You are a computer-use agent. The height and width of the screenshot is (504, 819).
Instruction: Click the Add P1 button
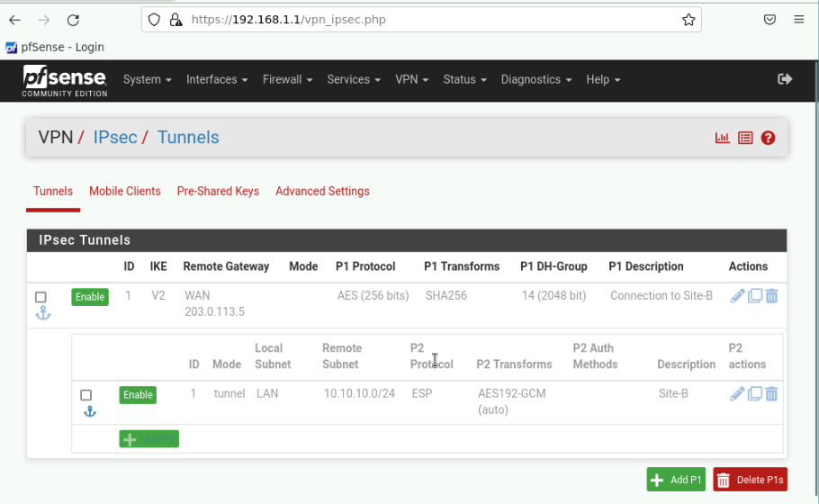click(676, 480)
